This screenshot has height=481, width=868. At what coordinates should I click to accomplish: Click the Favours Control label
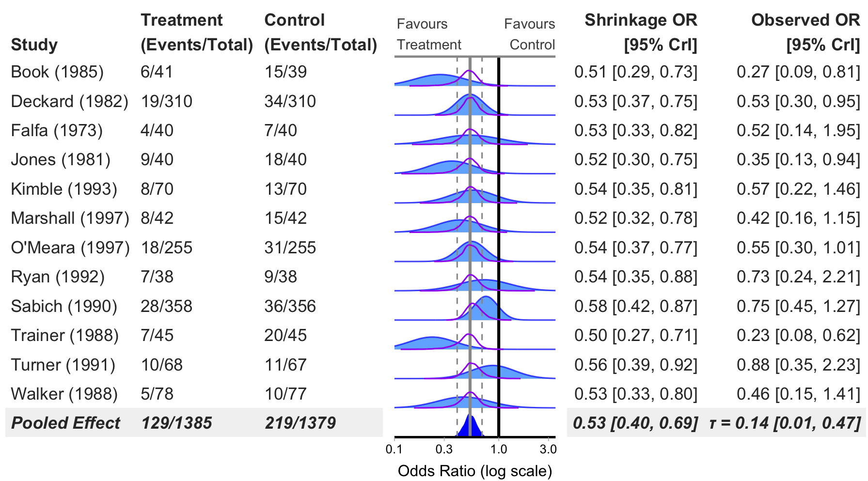[x=530, y=34]
